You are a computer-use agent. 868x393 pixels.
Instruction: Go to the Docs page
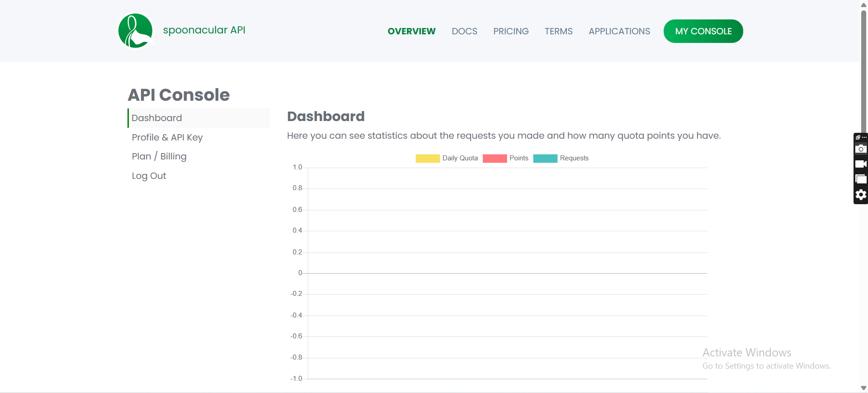(464, 31)
